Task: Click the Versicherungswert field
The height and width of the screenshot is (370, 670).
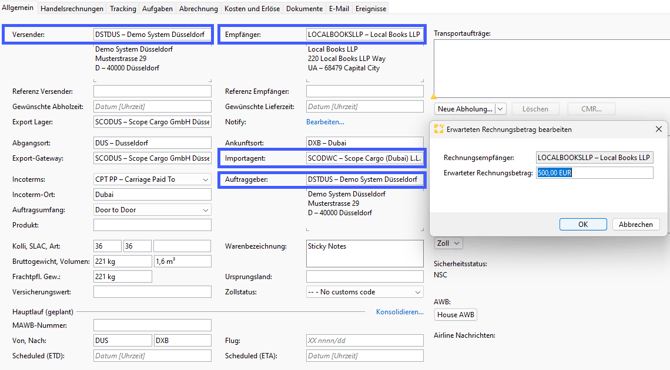Action: click(152, 292)
